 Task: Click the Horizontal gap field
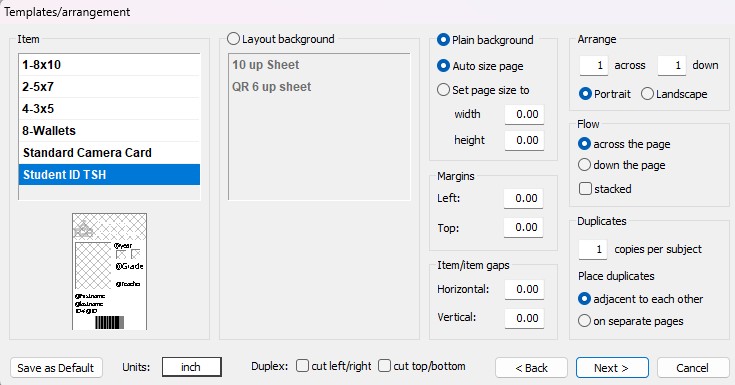[524, 289]
